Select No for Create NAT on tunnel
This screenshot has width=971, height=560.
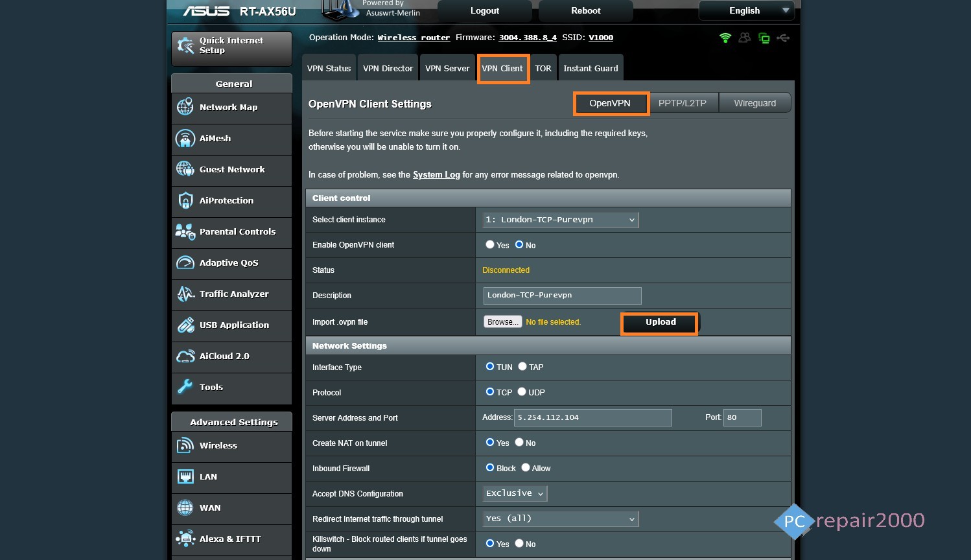coord(519,442)
